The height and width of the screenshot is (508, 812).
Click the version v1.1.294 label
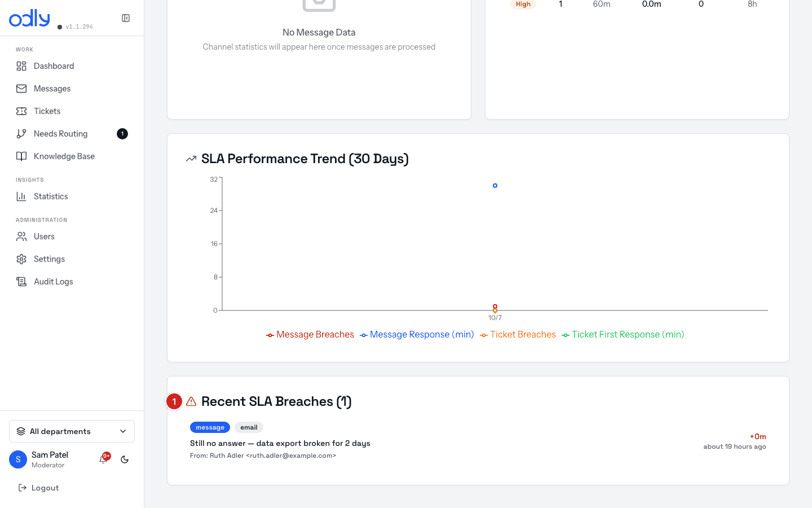(79, 27)
